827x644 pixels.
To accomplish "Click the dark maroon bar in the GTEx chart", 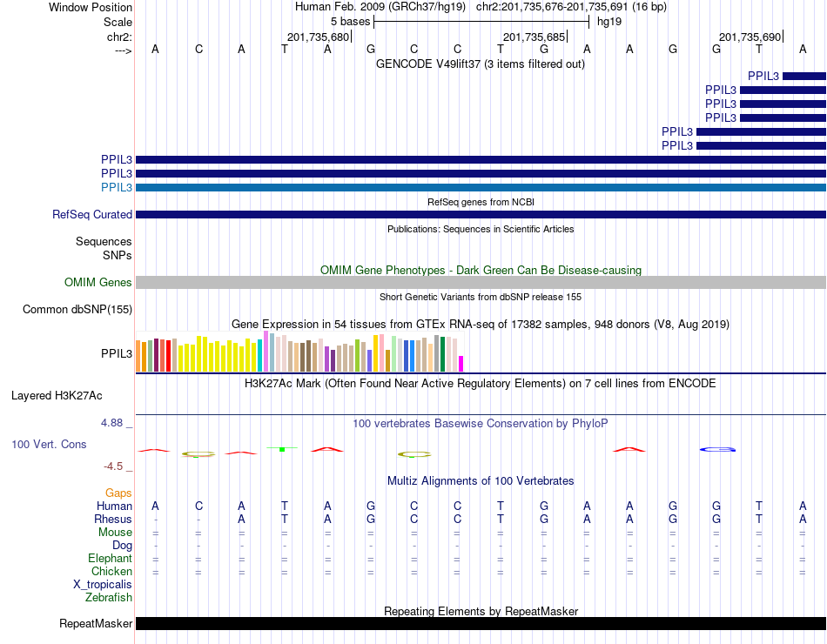I will [x=156, y=355].
